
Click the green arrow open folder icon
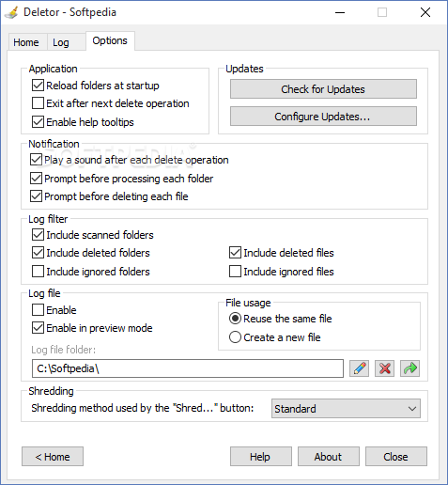pos(409,368)
